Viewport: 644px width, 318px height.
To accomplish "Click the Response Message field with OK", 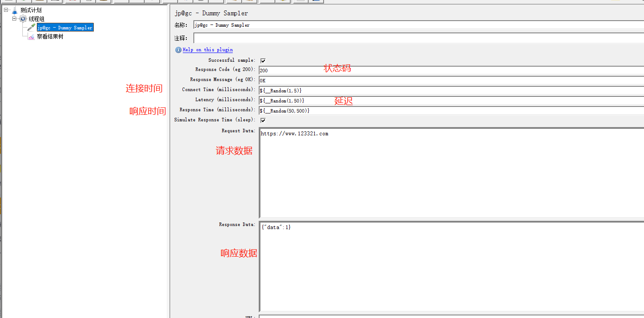I will point(451,80).
